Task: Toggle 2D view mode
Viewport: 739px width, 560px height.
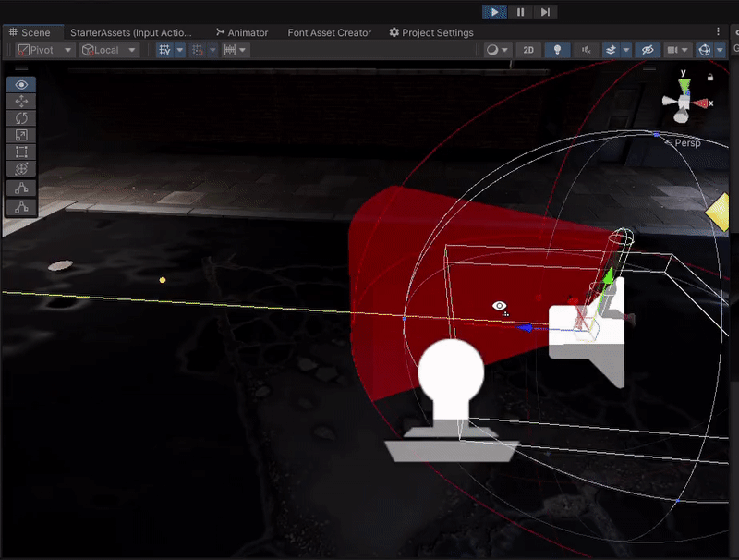Action: 528,50
